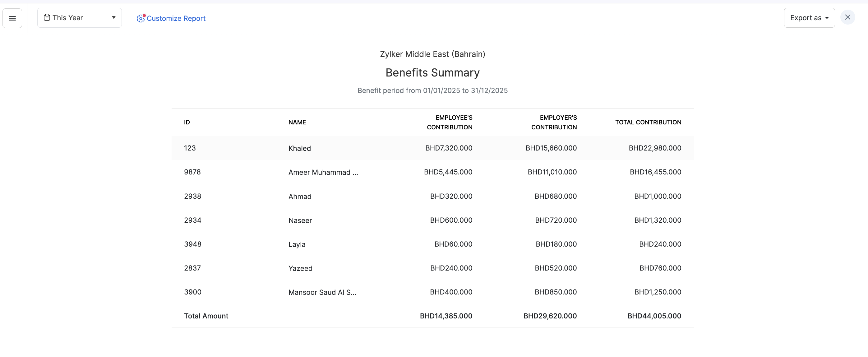Expand the This Year period dropdown arrow

pyautogui.click(x=113, y=17)
